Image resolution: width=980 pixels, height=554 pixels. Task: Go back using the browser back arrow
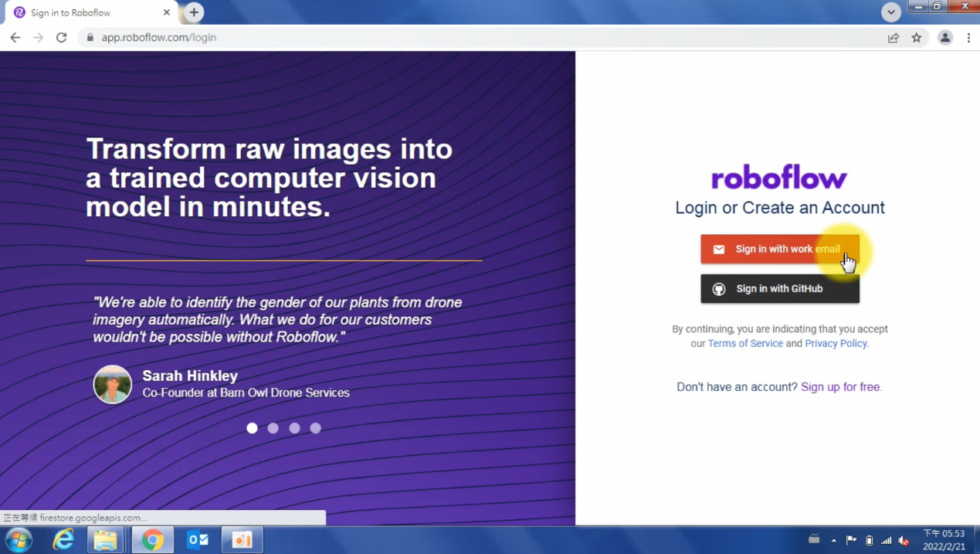[x=15, y=37]
